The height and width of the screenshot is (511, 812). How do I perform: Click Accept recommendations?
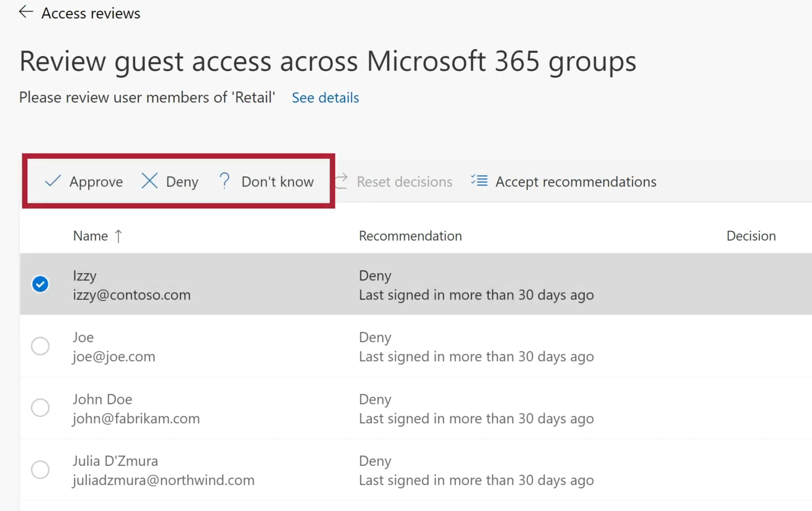(x=564, y=181)
